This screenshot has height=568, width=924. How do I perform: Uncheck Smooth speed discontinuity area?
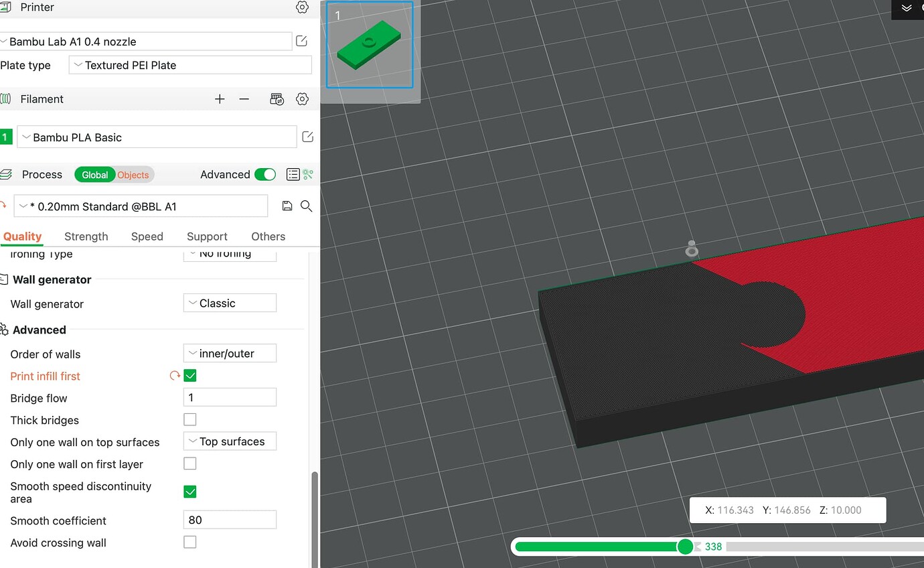190,492
